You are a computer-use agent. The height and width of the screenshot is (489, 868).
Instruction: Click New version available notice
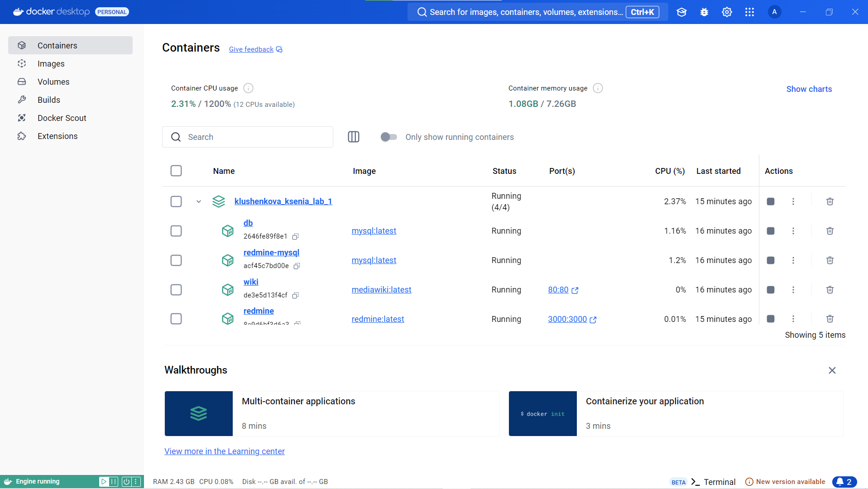(785, 482)
